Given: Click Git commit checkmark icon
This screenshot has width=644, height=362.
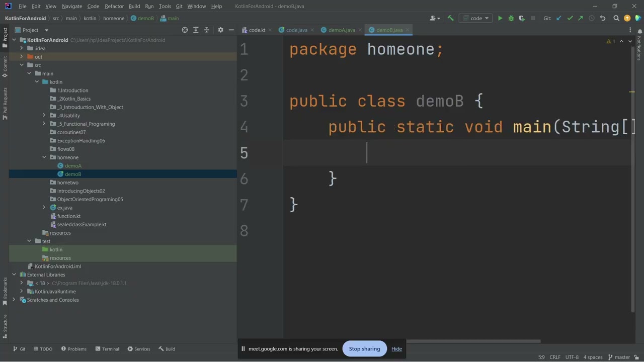Looking at the screenshot, I should (570, 18).
